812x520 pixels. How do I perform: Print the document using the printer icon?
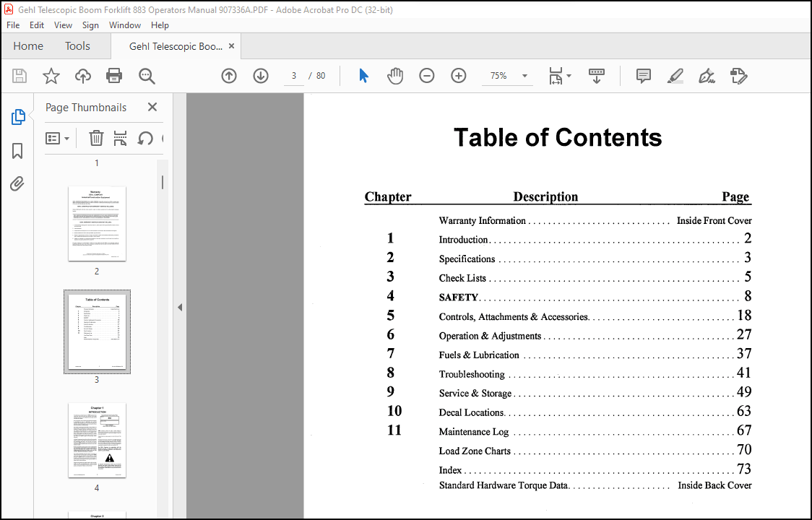pos(114,76)
